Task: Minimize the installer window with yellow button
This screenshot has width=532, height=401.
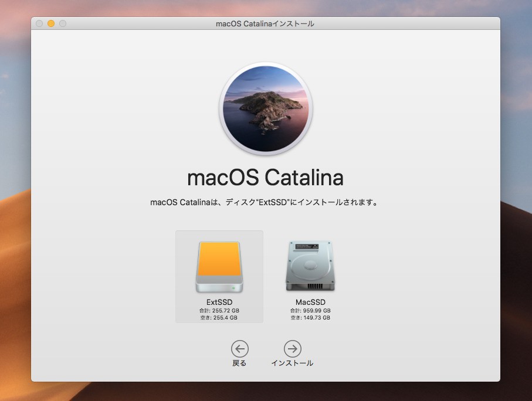Action: [x=51, y=23]
